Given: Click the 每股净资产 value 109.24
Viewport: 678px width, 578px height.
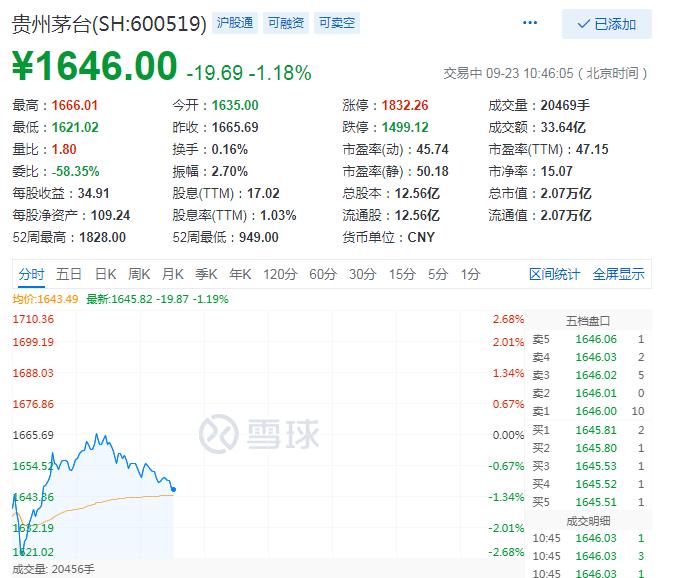Looking at the screenshot, I should [110, 215].
